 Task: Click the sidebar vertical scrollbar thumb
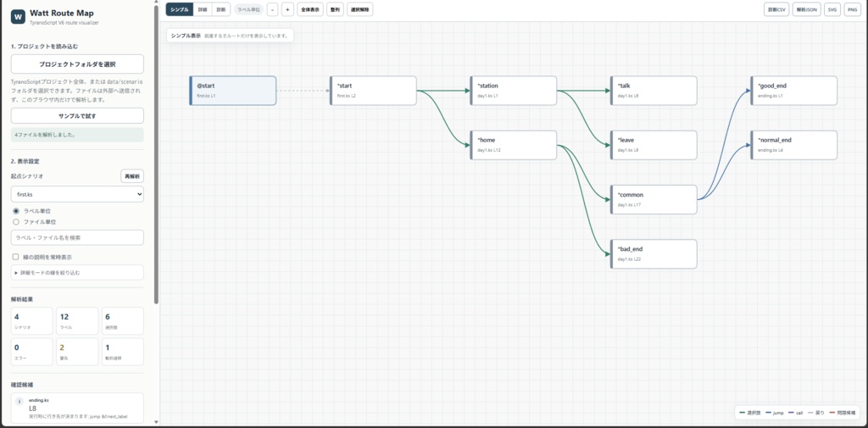(x=156, y=155)
